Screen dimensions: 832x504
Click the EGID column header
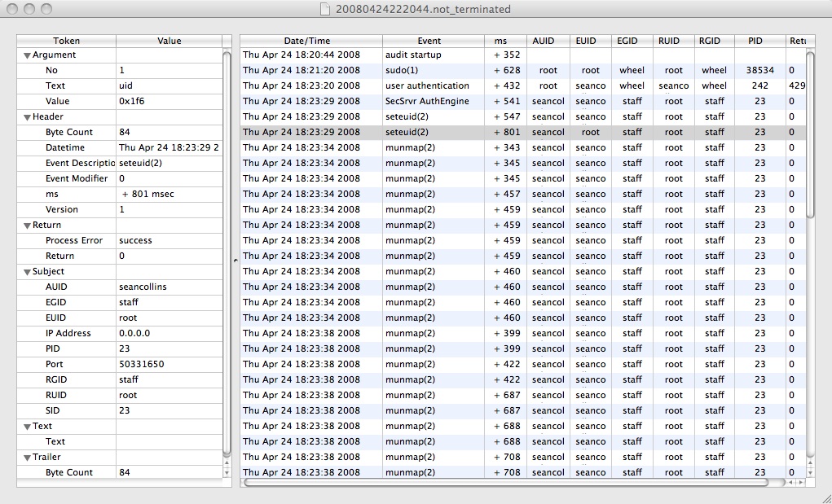coord(632,41)
